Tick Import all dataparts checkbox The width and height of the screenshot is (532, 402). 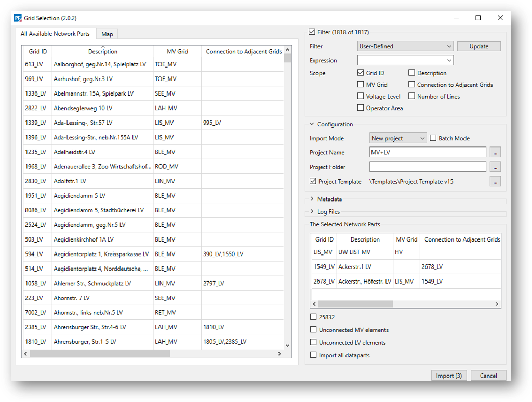coord(313,355)
